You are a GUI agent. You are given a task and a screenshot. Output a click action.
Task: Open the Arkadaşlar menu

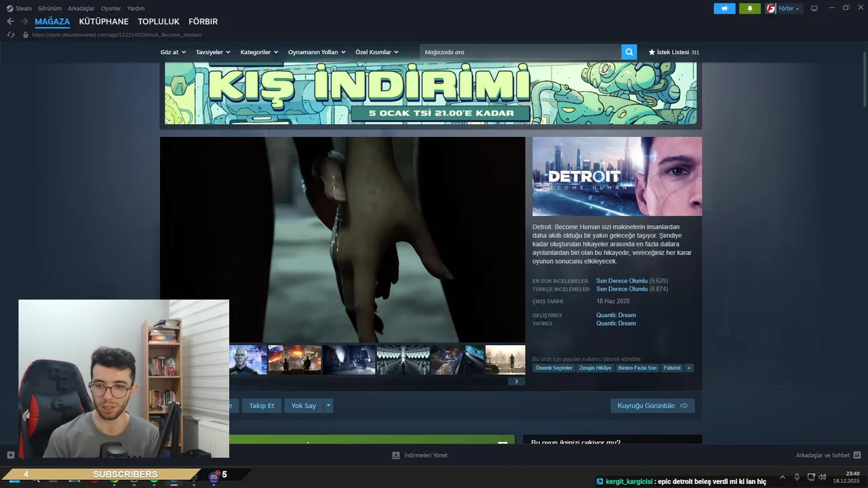[81, 8]
